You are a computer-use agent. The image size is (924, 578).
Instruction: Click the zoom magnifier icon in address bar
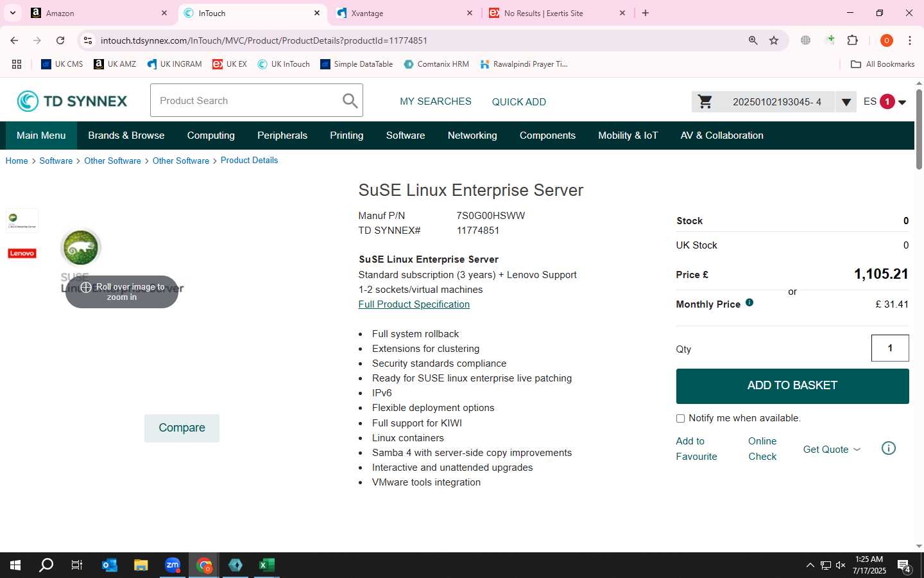(x=753, y=40)
